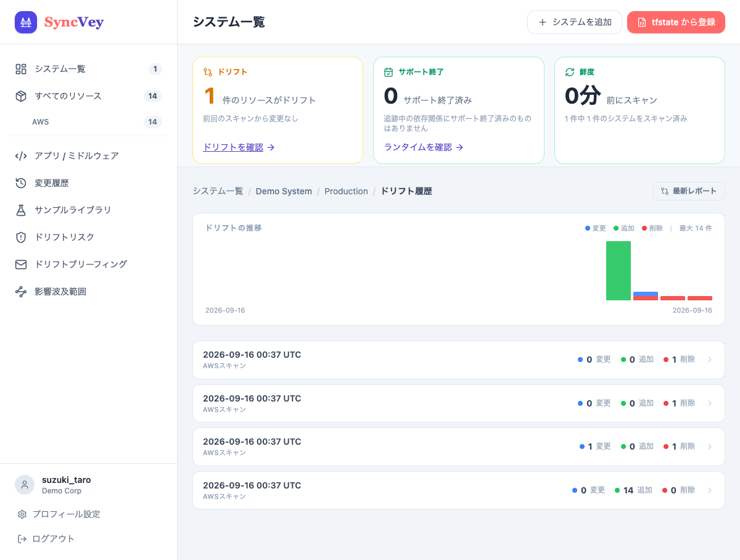Click the icon in 最新レポート button
This screenshot has width=740, height=560.
[665, 191]
